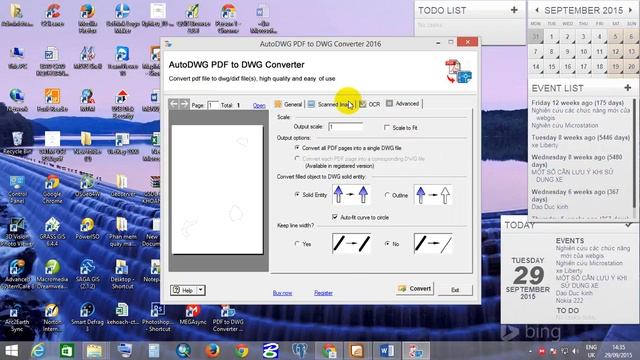This screenshot has width=640, height=360.
Task: Open 3D Vision Photo Viewer shortcut
Action: (17, 232)
